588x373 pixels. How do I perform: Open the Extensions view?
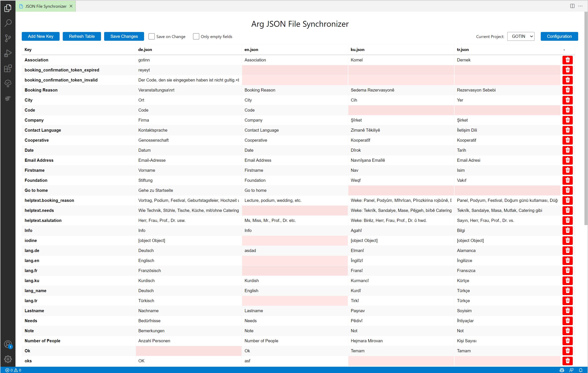pyautogui.click(x=8, y=68)
